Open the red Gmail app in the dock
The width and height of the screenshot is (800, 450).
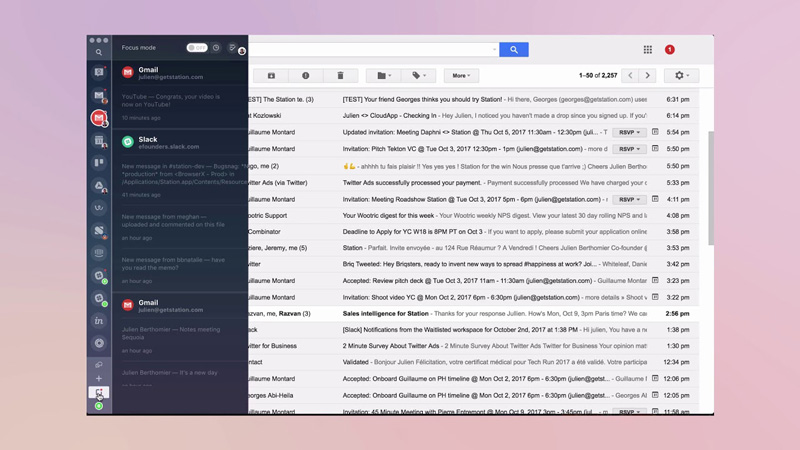tap(99, 118)
